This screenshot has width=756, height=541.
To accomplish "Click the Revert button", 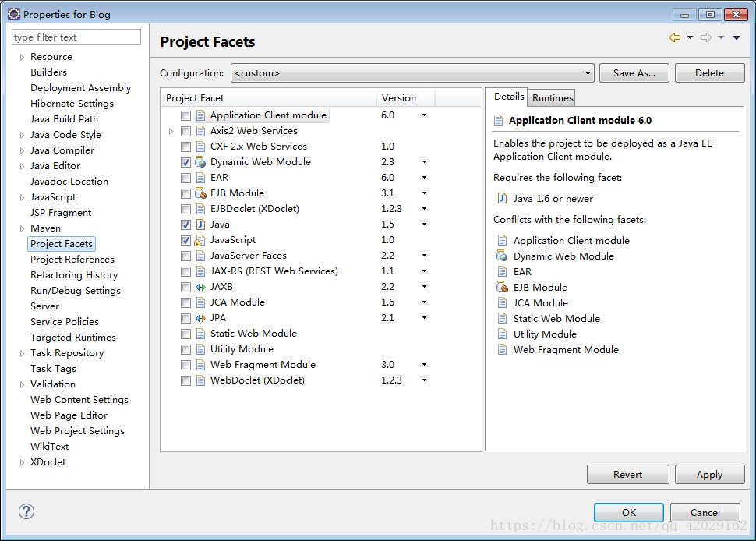I will [627, 475].
